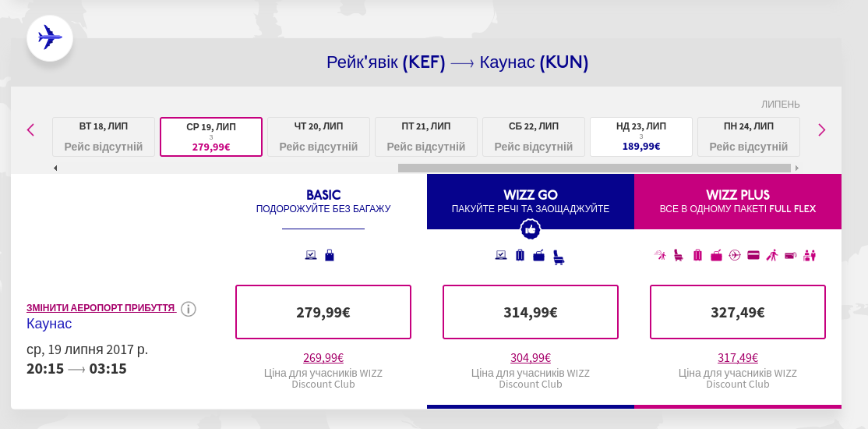Show later dates with the right pink arrow

821,130
